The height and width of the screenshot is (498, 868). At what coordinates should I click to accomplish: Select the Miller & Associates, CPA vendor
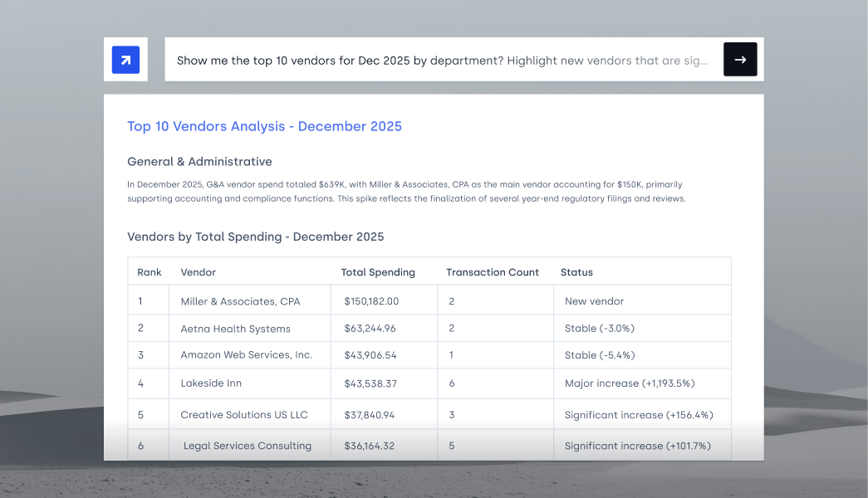coord(240,301)
